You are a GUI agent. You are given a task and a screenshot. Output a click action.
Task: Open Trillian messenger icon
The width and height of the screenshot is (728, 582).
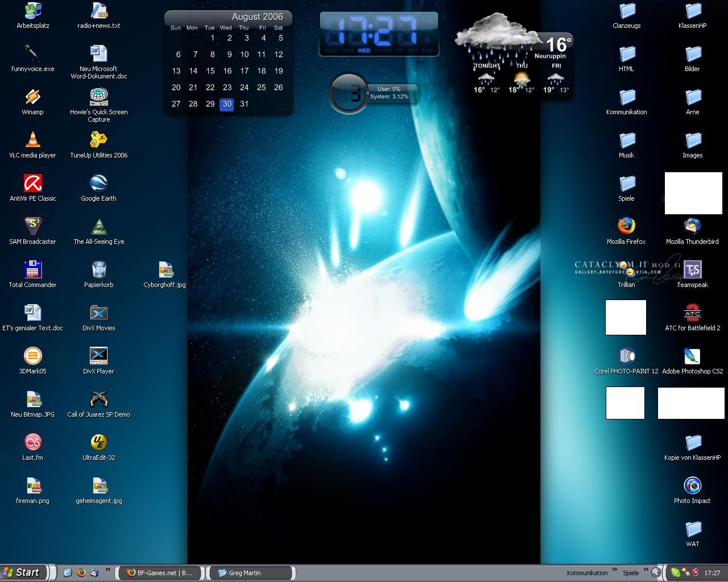tap(626, 275)
